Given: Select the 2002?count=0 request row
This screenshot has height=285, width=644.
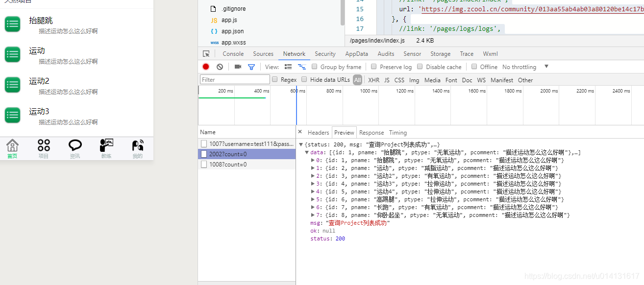Looking at the screenshot, I should pos(247,154).
